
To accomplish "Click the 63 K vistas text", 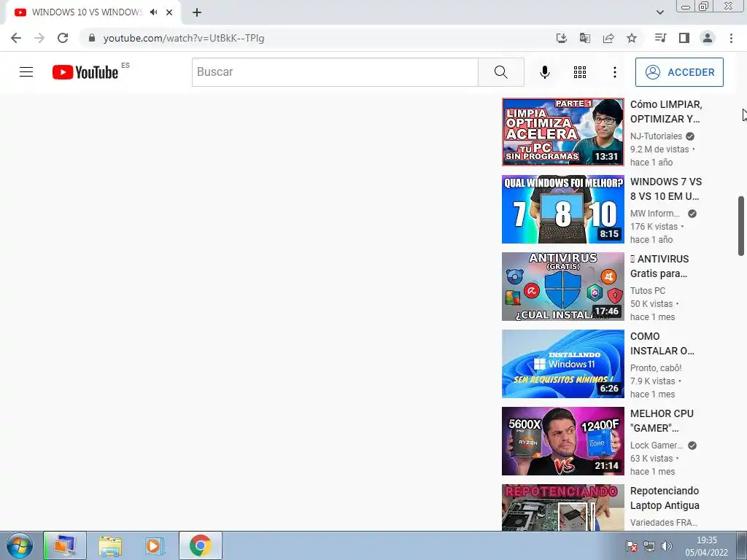I will click(651, 459).
